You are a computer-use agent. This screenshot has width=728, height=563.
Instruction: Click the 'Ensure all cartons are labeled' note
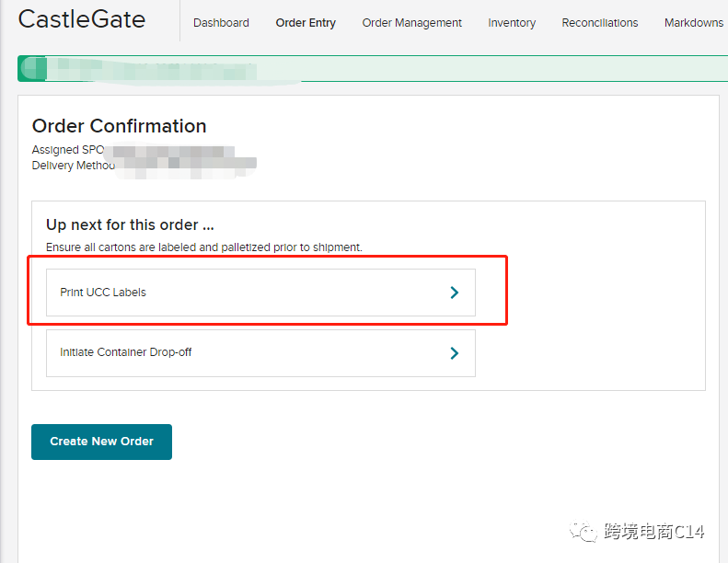pyautogui.click(x=204, y=247)
